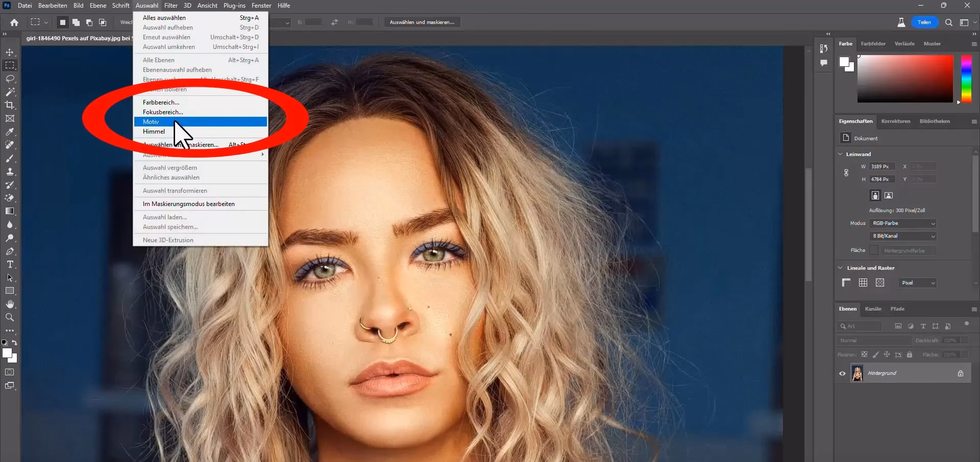The height and width of the screenshot is (462, 980).
Task: Hide the Hintergrund layer
Action: click(x=842, y=373)
